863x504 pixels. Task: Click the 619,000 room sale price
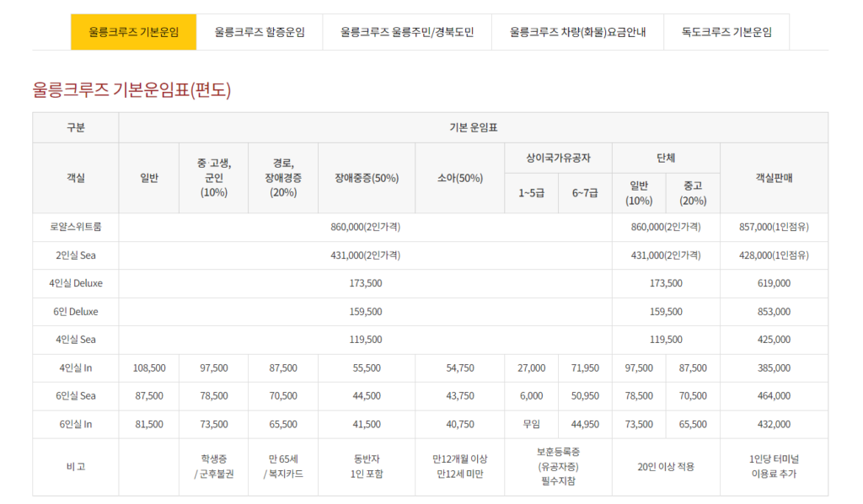774,283
